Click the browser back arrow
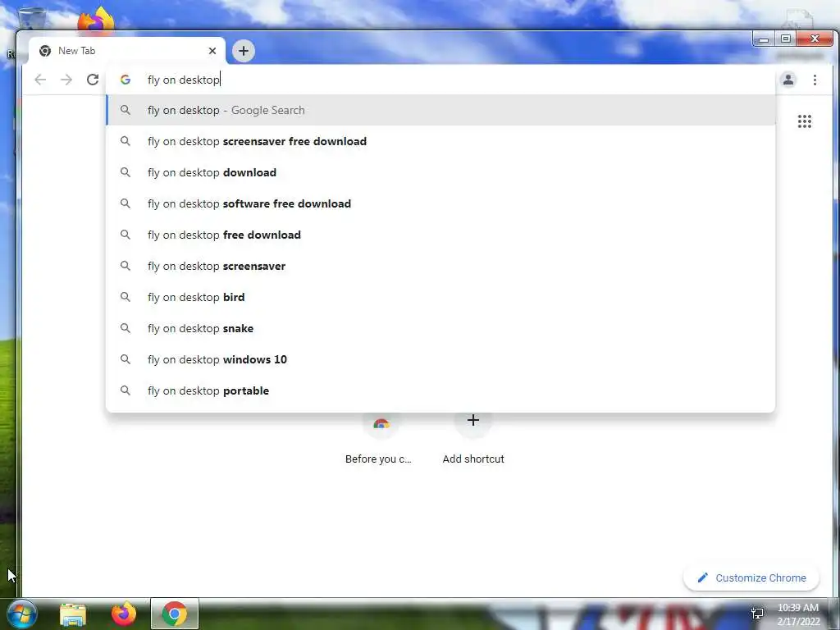The image size is (840, 630). [x=40, y=80]
